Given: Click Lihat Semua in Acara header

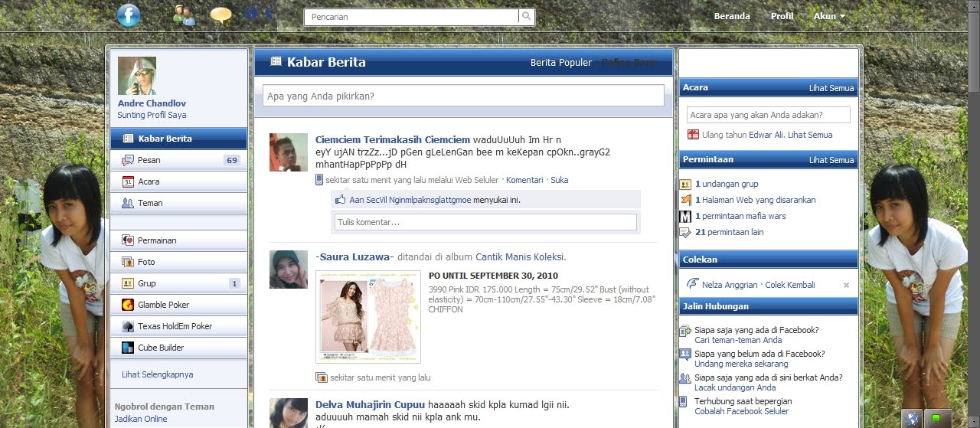Looking at the screenshot, I should point(831,88).
